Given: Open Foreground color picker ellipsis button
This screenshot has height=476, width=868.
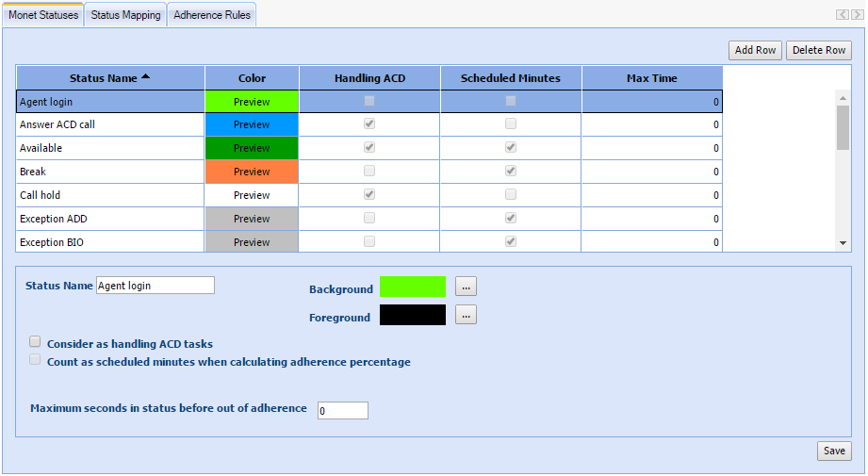Looking at the screenshot, I should point(466,316).
